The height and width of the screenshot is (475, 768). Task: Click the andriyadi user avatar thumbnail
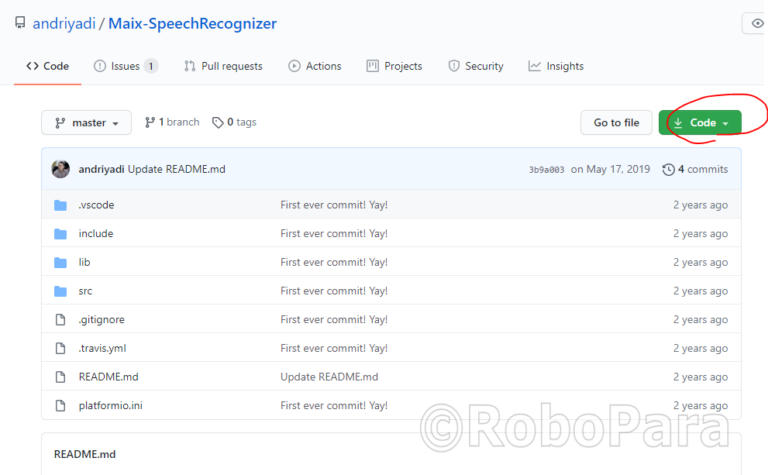pyautogui.click(x=61, y=169)
